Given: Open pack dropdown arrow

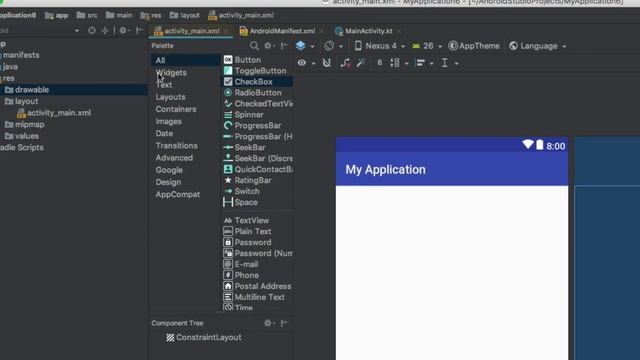Looking at the screenshot, I should click(406, 64).
